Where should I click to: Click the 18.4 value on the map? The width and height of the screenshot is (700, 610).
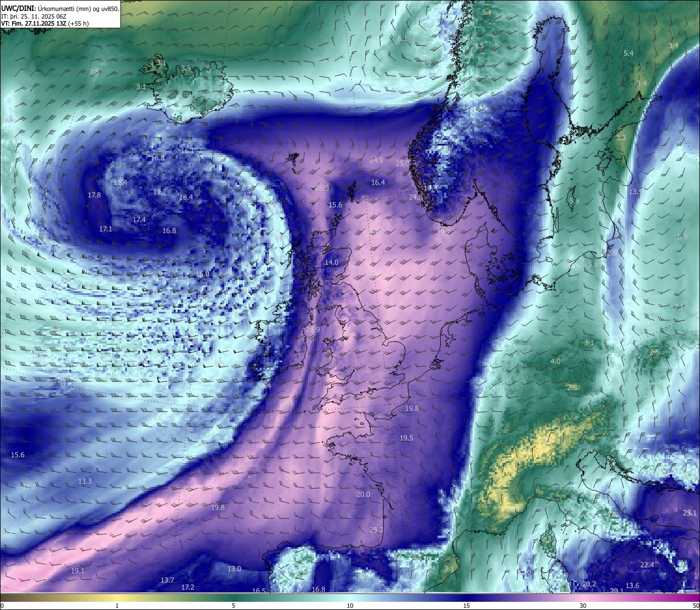(186, 197)
